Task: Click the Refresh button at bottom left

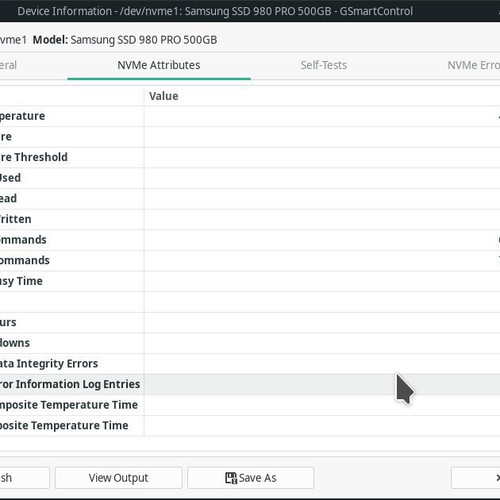Action: click(24, 478)
